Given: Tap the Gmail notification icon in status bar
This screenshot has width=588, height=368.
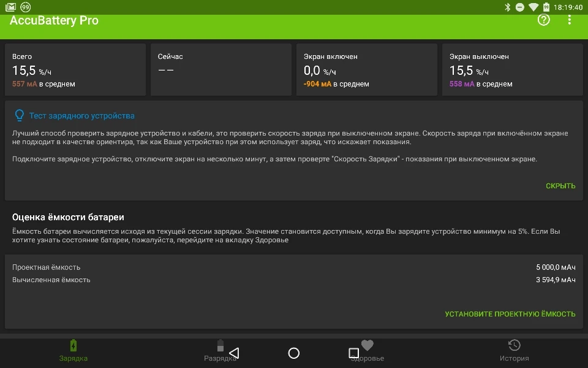Looking at the screenshot, I should pos(10,7).
